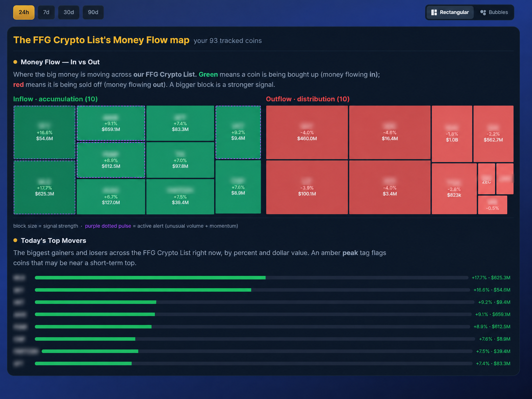Select the +9.1% $659.1M block

tap(111, 123)
